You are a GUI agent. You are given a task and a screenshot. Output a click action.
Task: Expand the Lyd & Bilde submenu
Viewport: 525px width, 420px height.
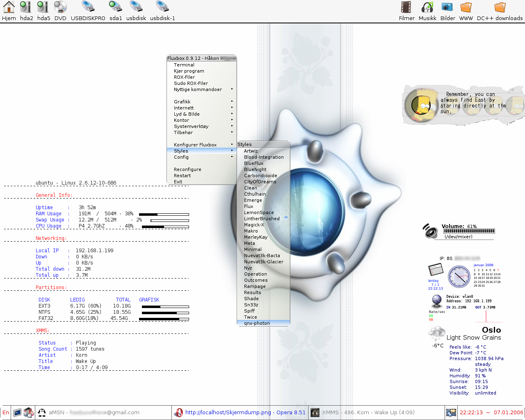tap(202, 114)
